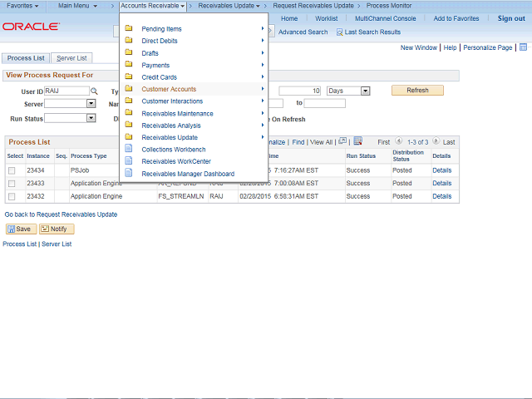Click the Last 10 number field
This screenshot has height=399, width=532.
[x=299, y=91]
